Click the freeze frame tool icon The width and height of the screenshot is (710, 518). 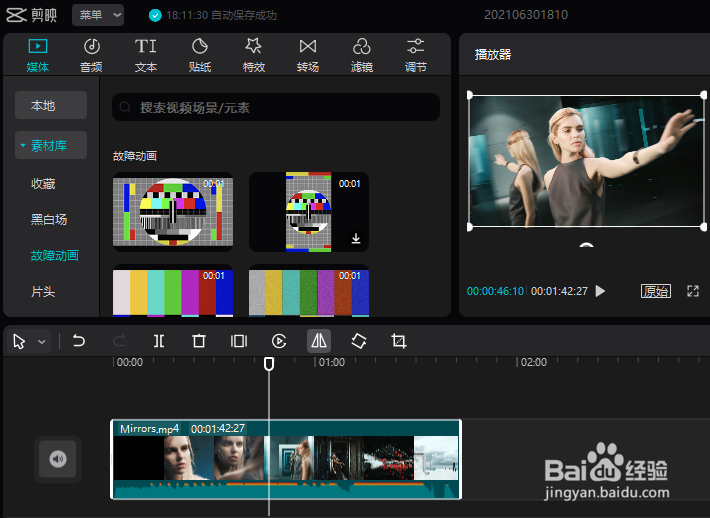(x=239, y=341)
